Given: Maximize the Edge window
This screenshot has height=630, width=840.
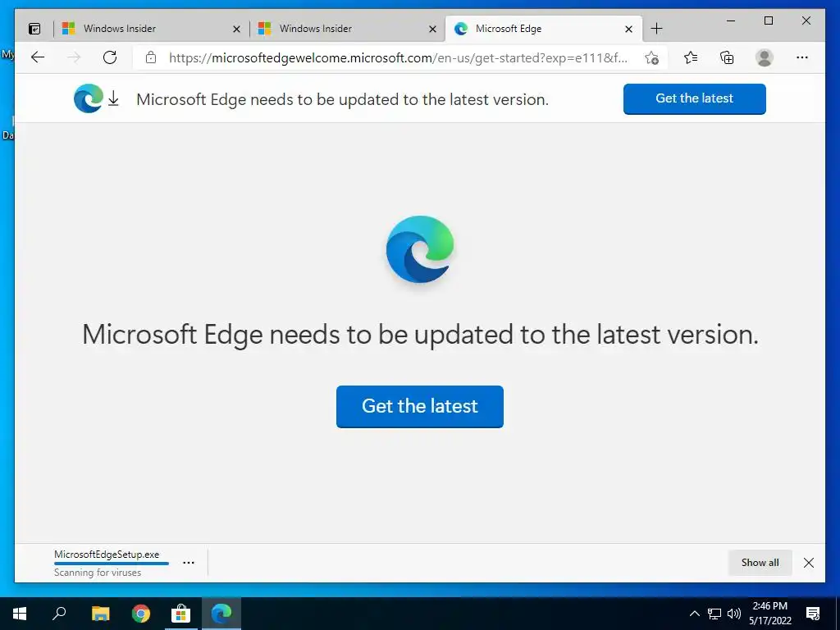Looking at the screenshot, I should [x=768, y=21].
